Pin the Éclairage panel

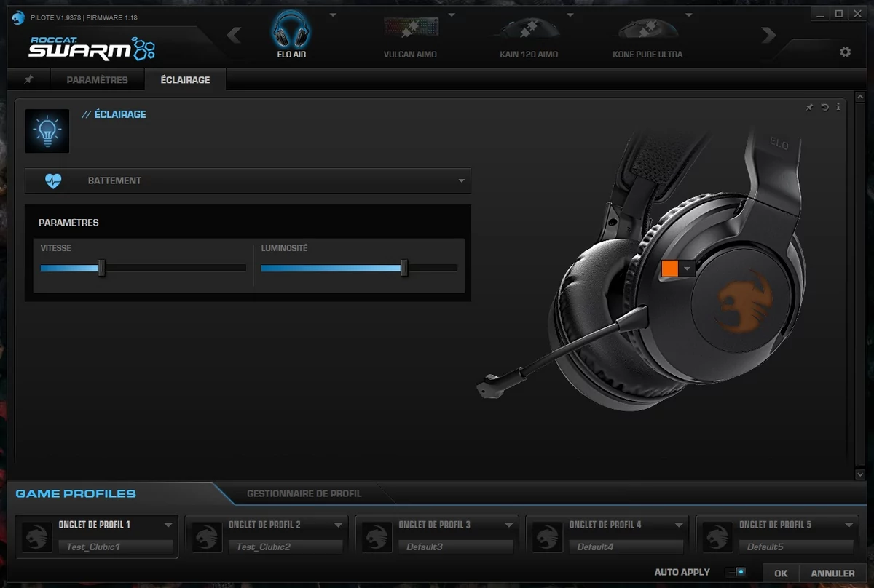click(x=809, y=107)
